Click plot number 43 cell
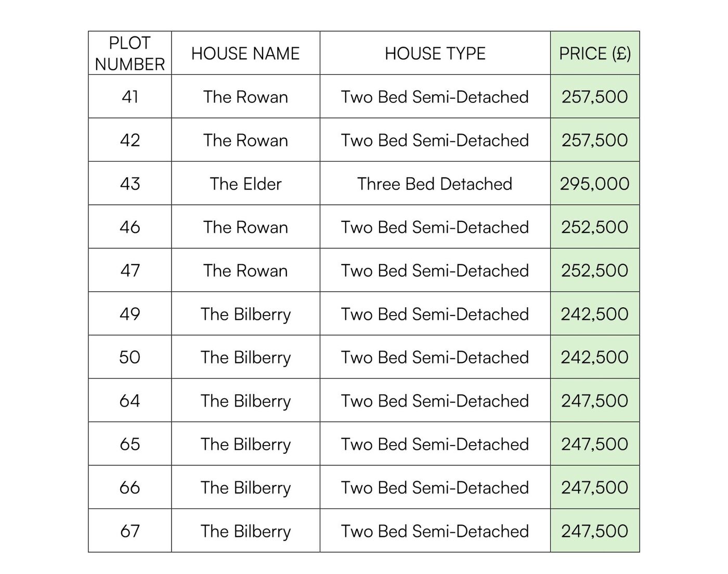 click(129, 184)
